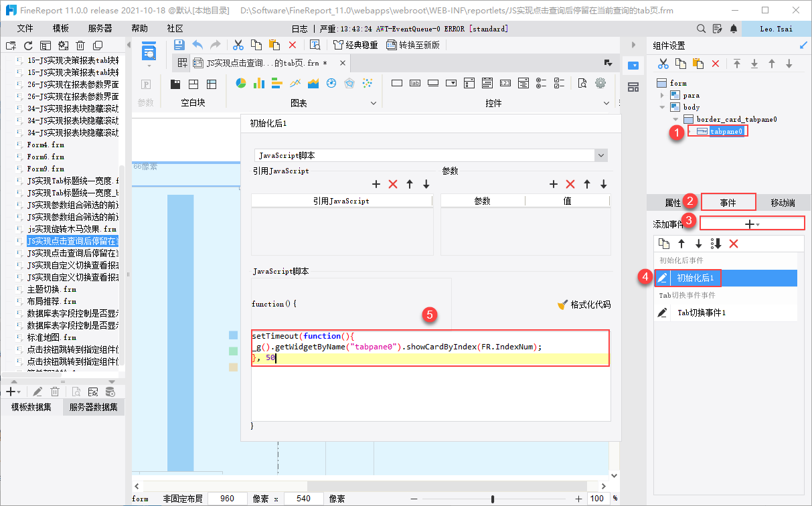Select the gauge chart icon
Screen dimensions: 812x506
click(331, 84)
